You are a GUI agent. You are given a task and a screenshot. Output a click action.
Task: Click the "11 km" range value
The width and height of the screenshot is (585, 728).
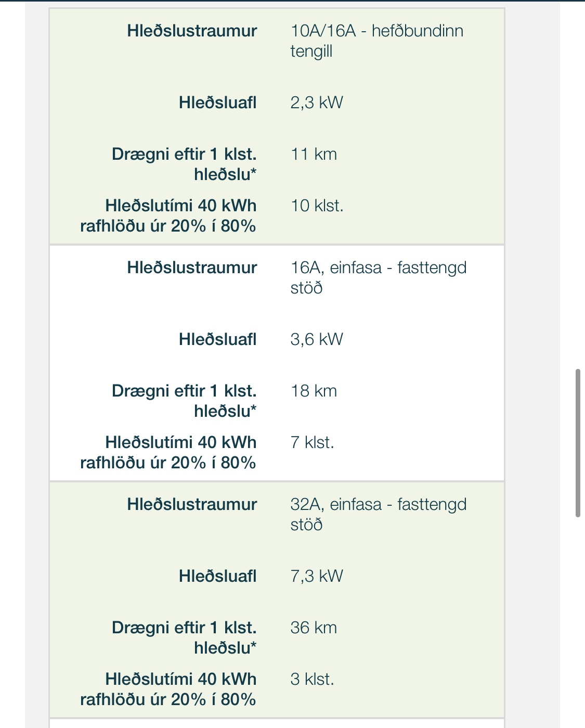[x=314, y=154]
